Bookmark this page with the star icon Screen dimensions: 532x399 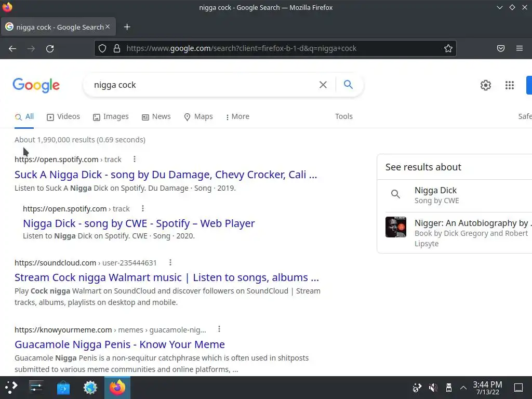pos(448,48)
